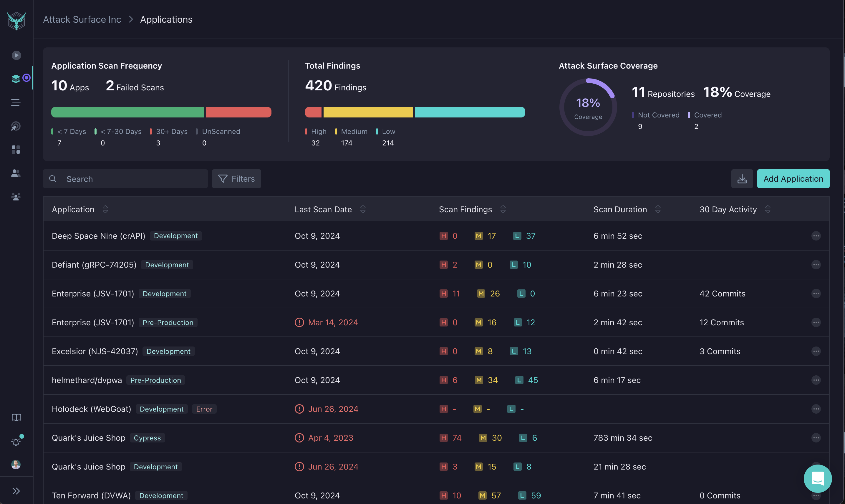This screenshot has height=504, width=845.
Task: Open the row menu for Quark's Juice Shop Cypress
Action: (x=816, y=438)
